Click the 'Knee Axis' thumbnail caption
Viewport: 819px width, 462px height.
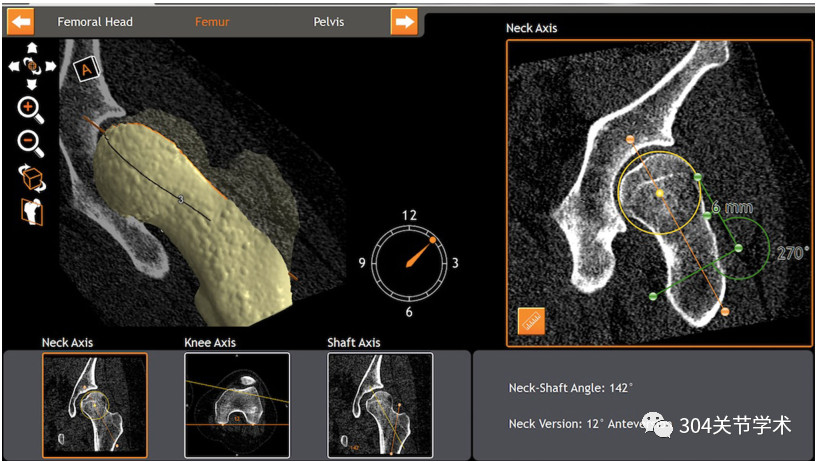[210, 343]
